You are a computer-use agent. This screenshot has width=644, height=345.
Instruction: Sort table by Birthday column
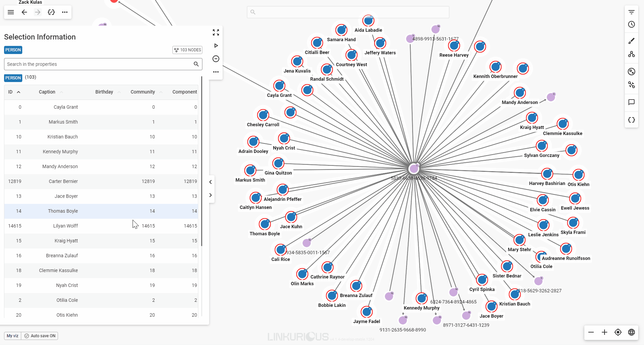[x=104, y=92]
